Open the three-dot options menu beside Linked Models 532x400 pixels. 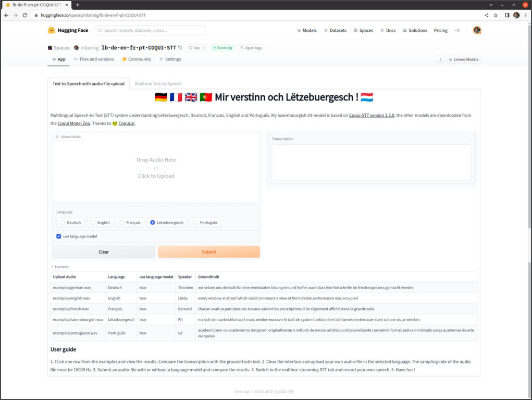[x=440, y=59]
